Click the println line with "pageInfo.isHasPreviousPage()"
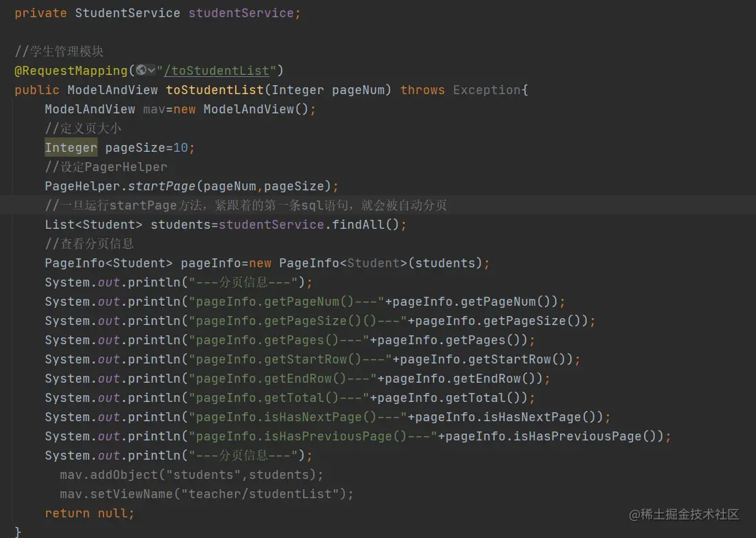Image resolution: width=756 pixels, height=538 pixels. (358, 437)
